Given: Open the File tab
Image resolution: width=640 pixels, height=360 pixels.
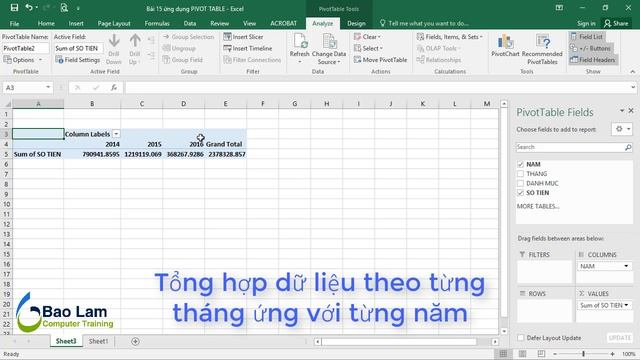Looking at the screenshot, I should (14, 23).
